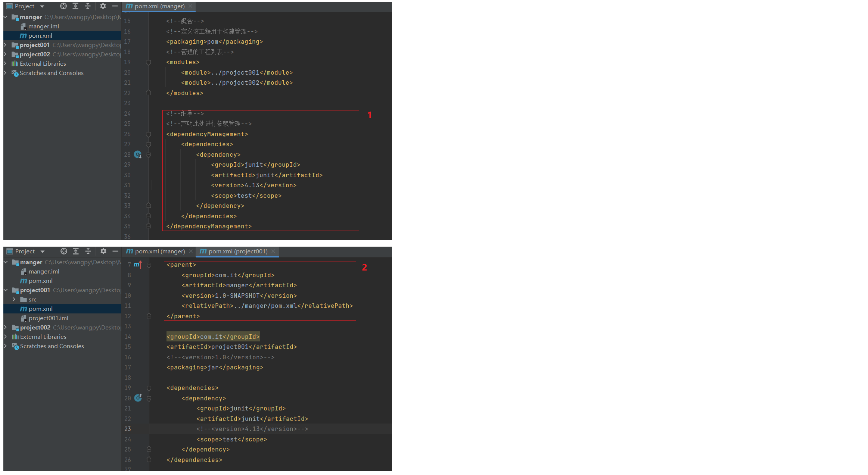Expand project001 node in top tree

pyautogui.click(x=5, y=45)
